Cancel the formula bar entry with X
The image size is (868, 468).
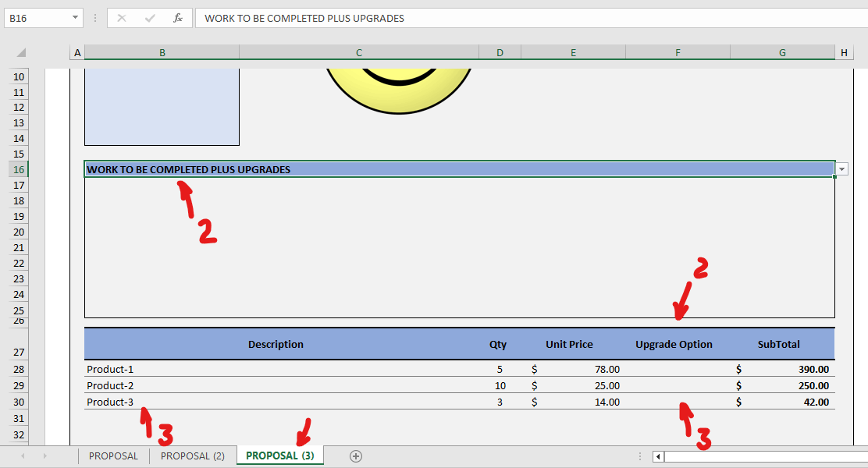point(122,18)
